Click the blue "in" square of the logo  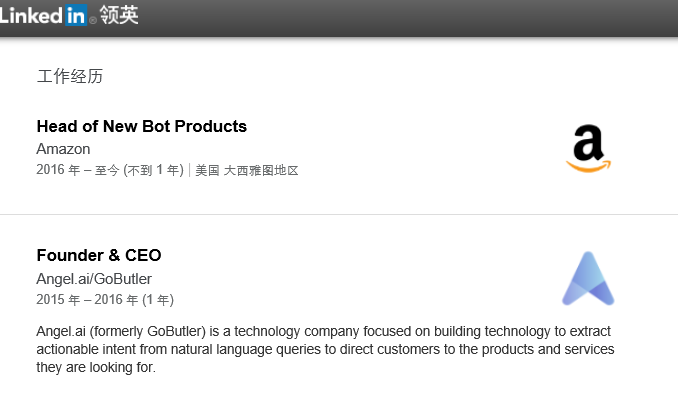click(x=76, y=15)
